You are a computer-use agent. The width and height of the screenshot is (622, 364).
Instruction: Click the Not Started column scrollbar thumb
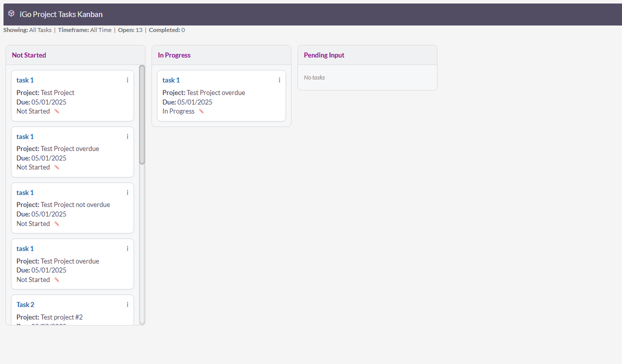tap(142, 115)
